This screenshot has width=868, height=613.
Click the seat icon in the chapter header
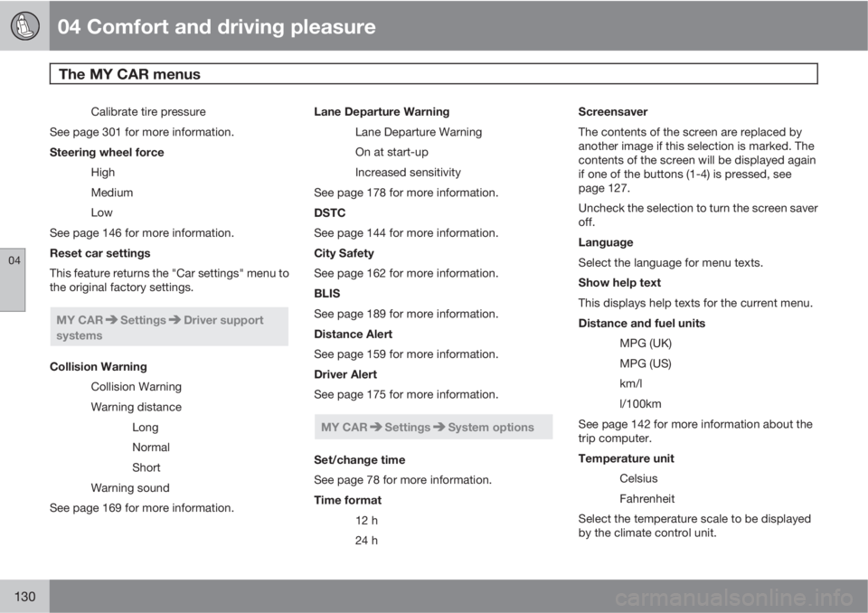pos(25,25)
